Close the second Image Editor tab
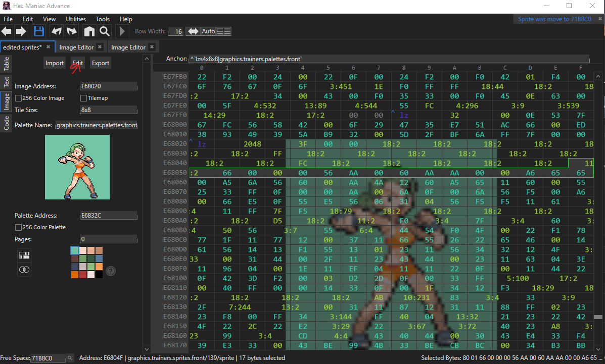The width and height of the screenshot is (605, 364). point(152,46)
